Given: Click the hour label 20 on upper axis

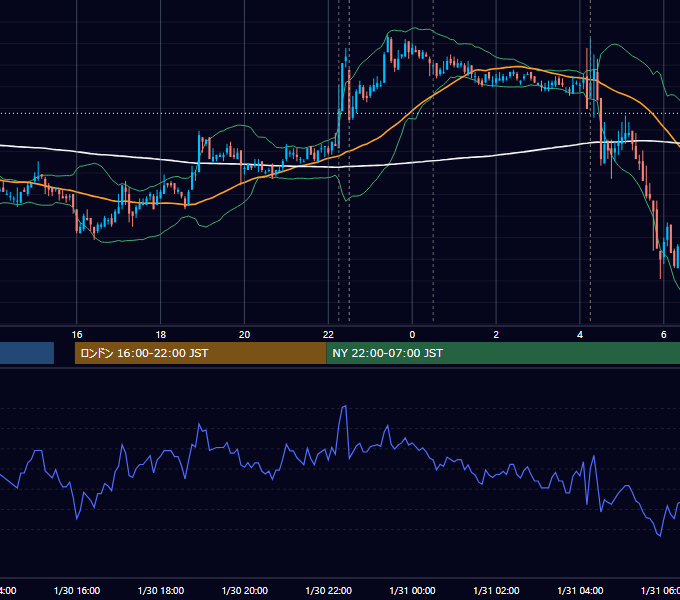Looking at the screenshot, I should coord(245,335).
